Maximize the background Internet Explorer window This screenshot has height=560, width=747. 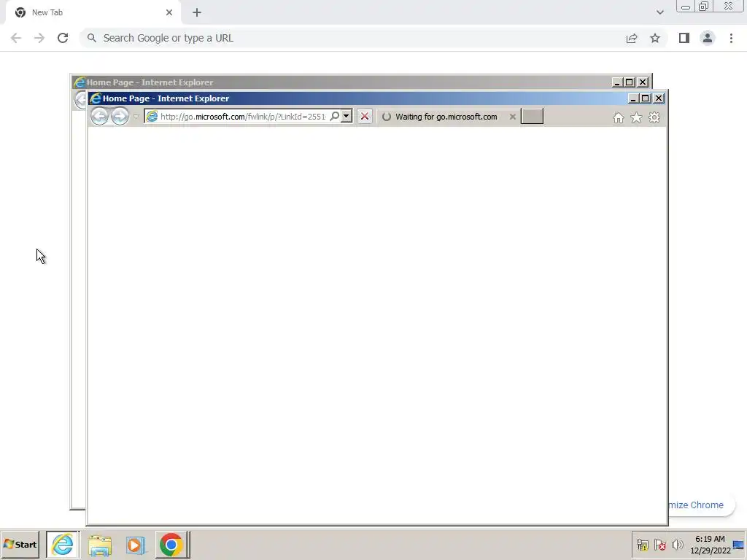click(x=630, y=82)
